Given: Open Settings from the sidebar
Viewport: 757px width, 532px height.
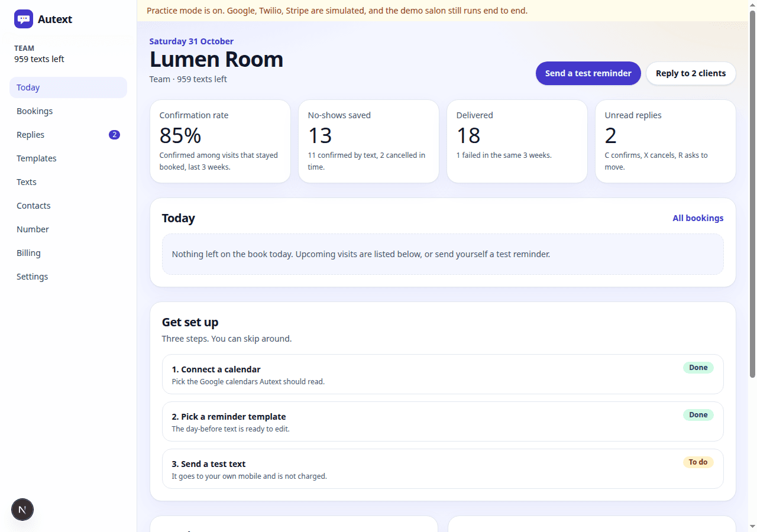Looking at the screenshot, I should click(x=68, y=277).
